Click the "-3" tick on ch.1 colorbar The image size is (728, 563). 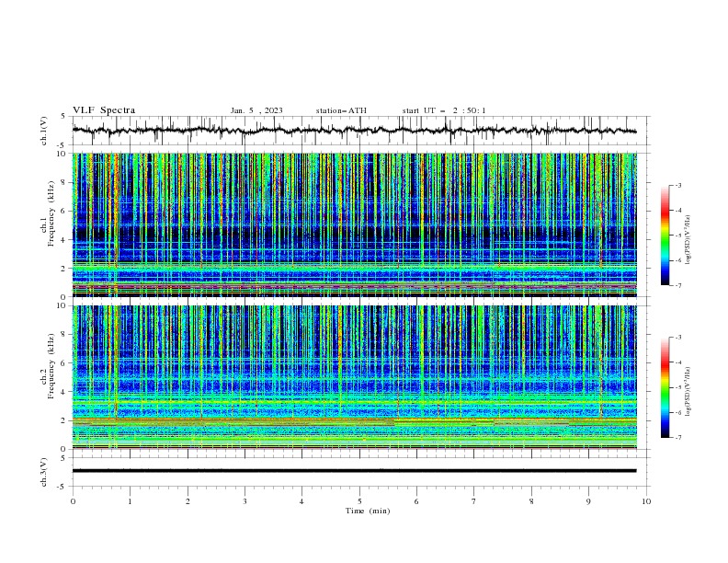pyautogui.click(x=678, y=185)
